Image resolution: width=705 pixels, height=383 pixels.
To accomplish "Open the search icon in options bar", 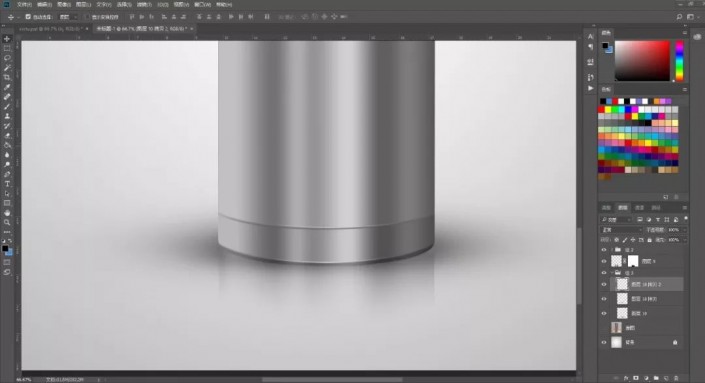I will coord(679,17).
